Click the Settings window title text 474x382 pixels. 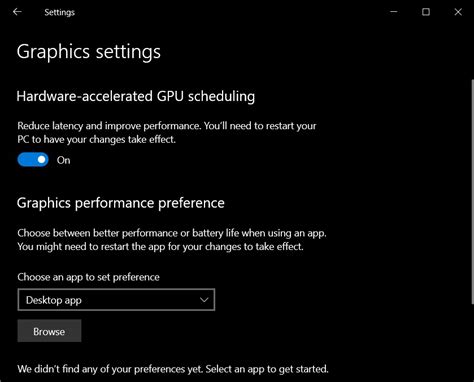coord(60,12)
